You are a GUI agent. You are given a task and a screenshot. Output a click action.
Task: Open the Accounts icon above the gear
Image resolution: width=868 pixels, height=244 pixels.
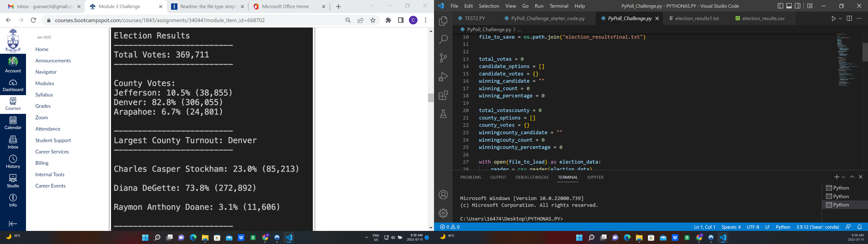point(443,195)
